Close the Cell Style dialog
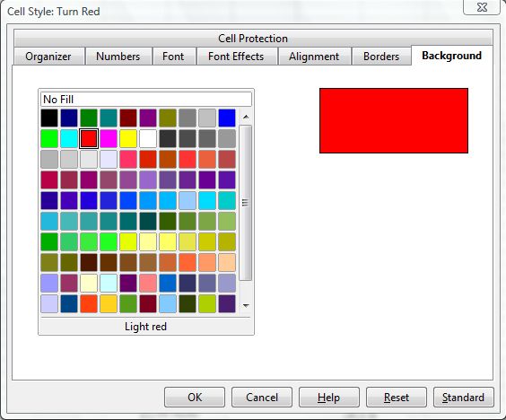Viewport: 506px width, 420px height. click(x=482, y=7)
